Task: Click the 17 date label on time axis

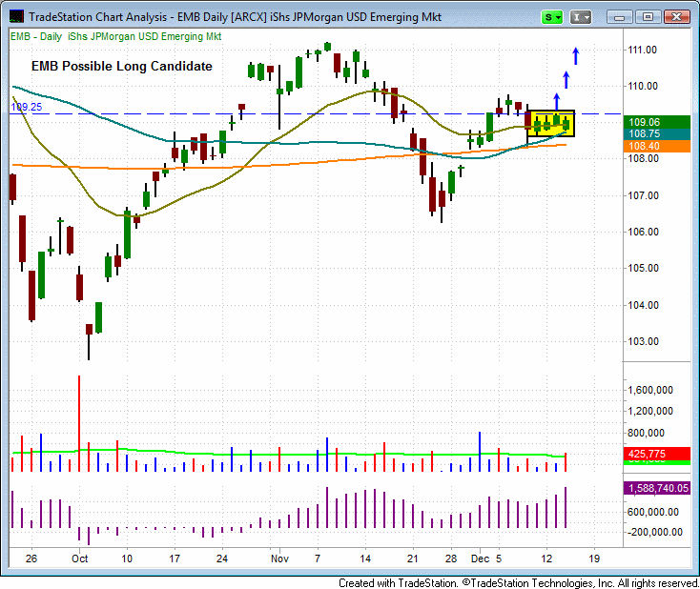Action: point(175,559)
